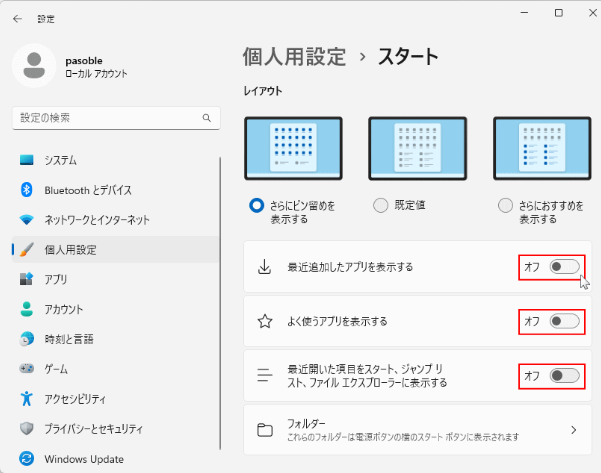
Task: Click 個人用設定 breadcrumb link
Action: tap(294, 56)
